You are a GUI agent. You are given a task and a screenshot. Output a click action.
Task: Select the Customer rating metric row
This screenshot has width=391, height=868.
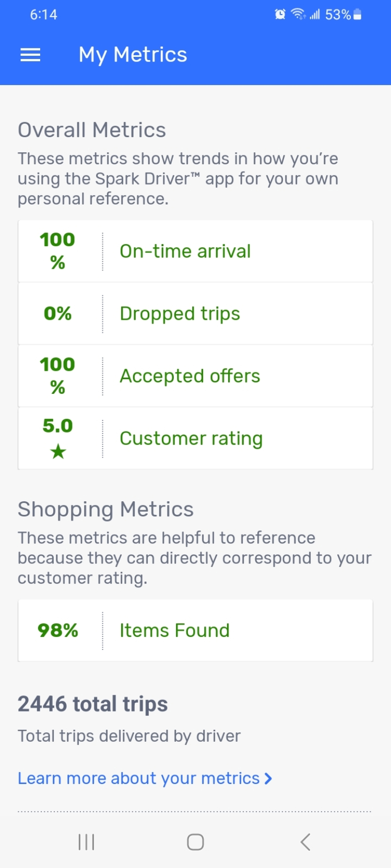click(195, 439)
